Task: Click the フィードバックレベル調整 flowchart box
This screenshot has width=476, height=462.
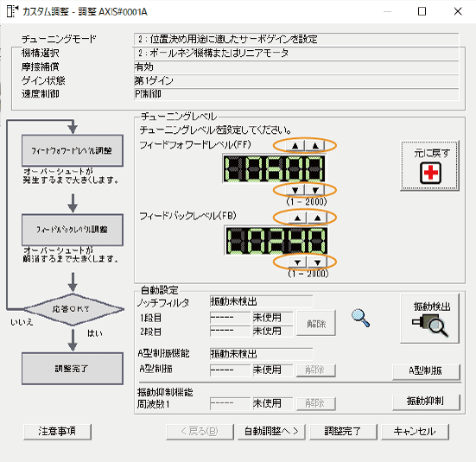Action: (73, 230)
